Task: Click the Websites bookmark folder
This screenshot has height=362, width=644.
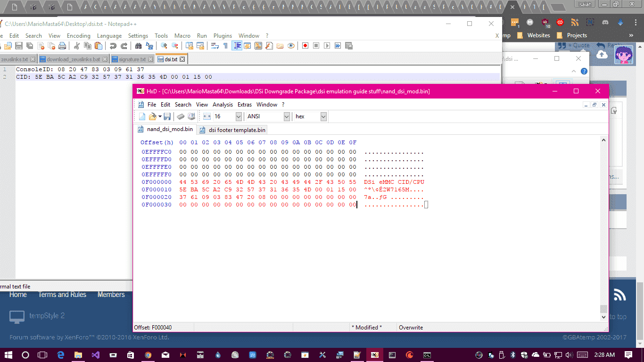Action: click(x=533, y=35)
